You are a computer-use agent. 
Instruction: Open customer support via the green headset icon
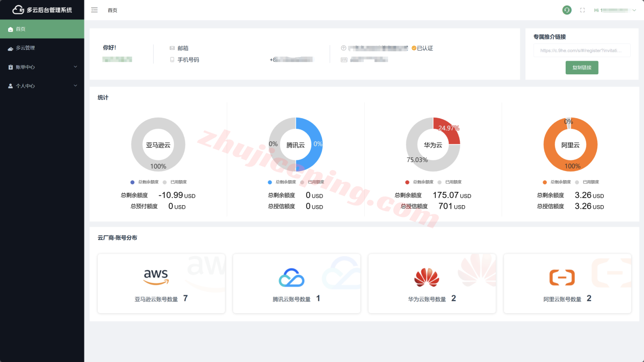pyautogui.click(x=567, y=10)
